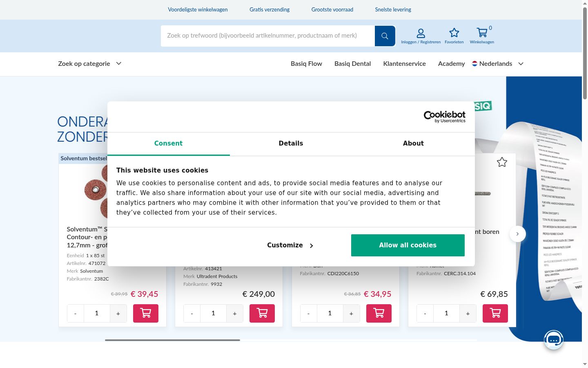The image size is (588, 368).
Task: Click Allow all cookies button
Action: tap(408, 245)
